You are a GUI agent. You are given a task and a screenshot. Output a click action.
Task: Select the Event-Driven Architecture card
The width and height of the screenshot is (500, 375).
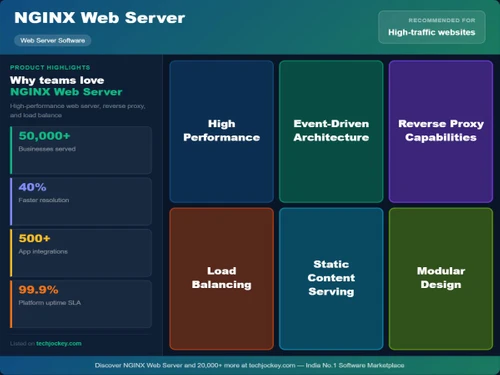point(331,131)
